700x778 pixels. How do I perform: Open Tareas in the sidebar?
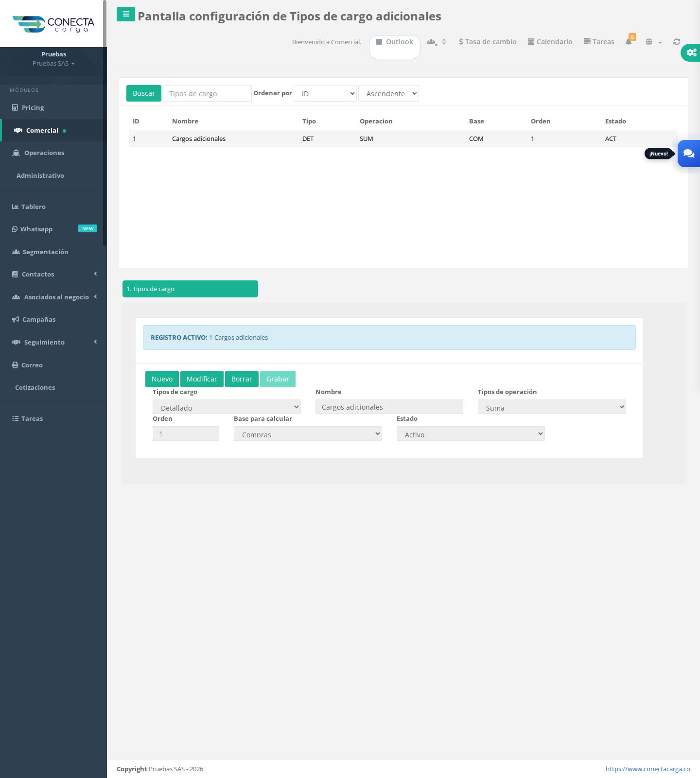52,418
